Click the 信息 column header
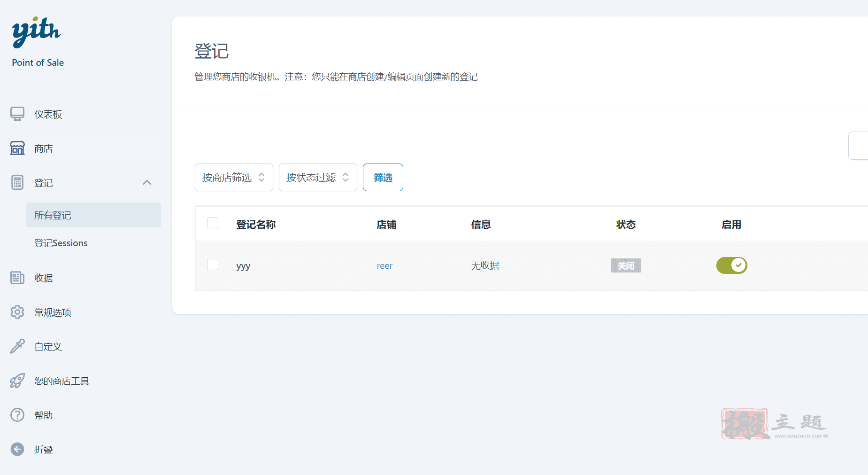The height and width of the screenshot is (475, 868). pyautogui.click(x=481, y=225)
